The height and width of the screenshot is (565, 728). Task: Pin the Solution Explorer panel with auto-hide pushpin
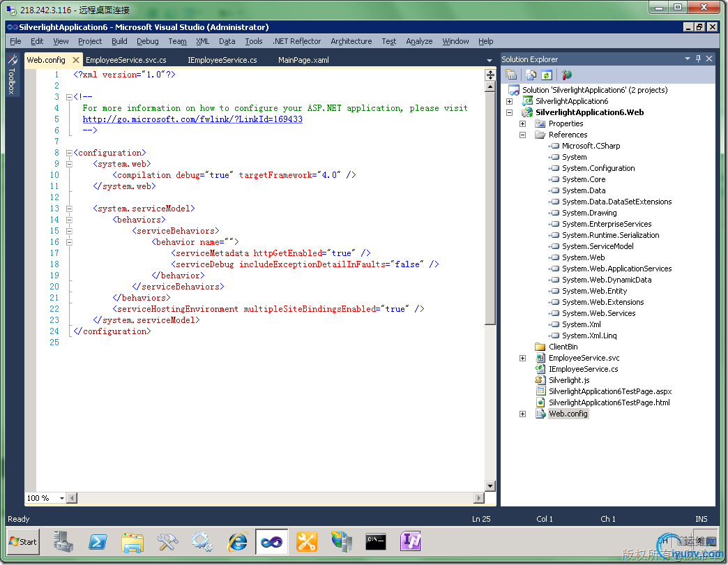tap(698, 59)
